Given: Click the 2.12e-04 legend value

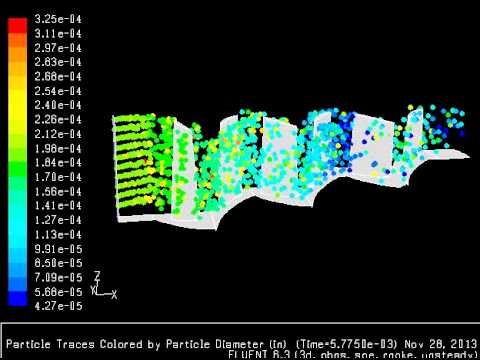Looking at the screenshot, I should tap(58, 134).
